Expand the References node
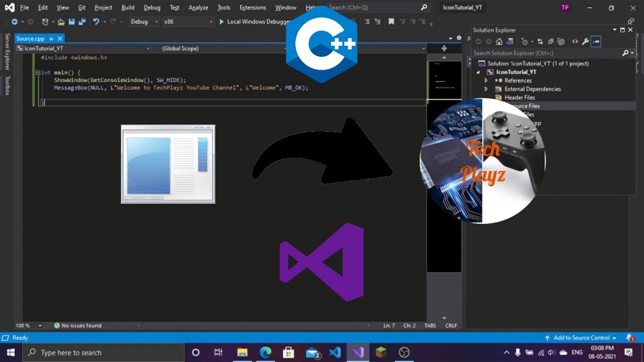Viewport: 644px width, 362px height. 486,80
